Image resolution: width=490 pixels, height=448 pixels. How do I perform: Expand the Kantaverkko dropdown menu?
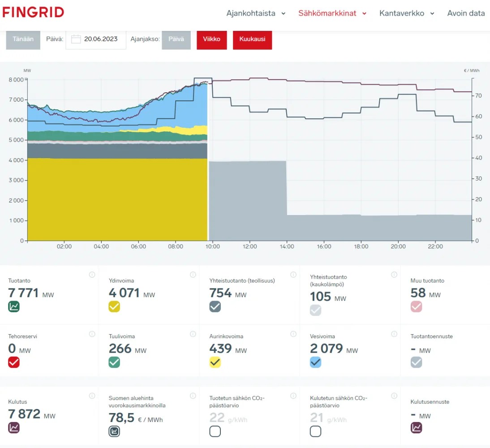407,13
